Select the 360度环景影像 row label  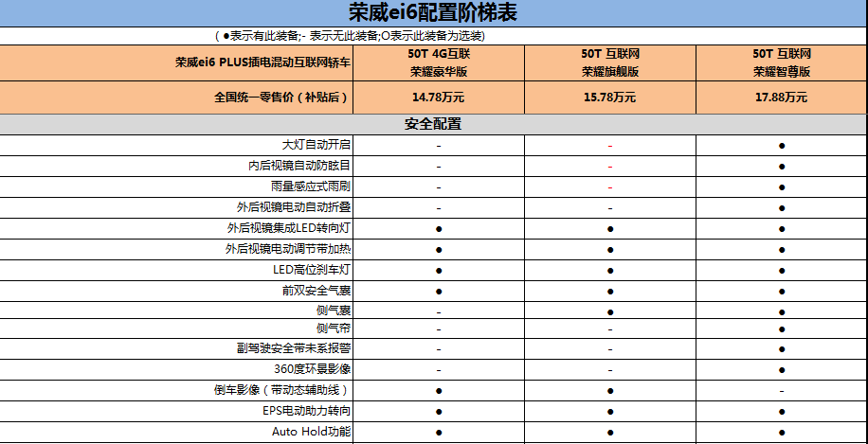312,369
